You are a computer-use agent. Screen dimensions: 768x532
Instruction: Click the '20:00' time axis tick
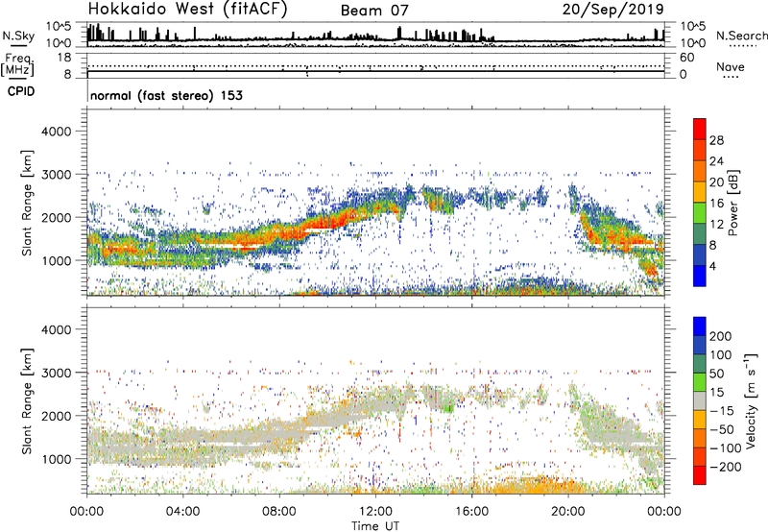[x=567, y=512]
